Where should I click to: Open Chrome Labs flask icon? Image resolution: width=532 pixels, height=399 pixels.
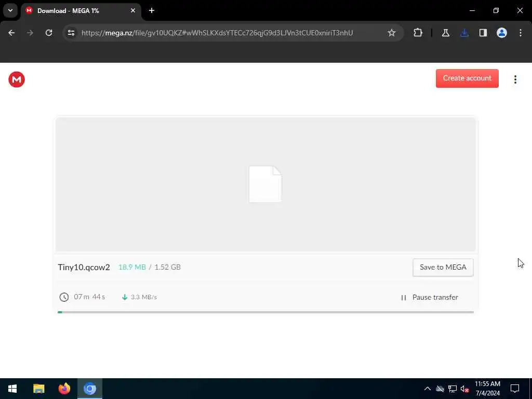coord(445,33)
